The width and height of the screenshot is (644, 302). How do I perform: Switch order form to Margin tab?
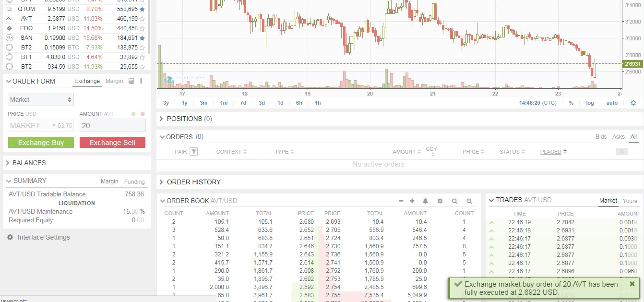coord(114,81)
